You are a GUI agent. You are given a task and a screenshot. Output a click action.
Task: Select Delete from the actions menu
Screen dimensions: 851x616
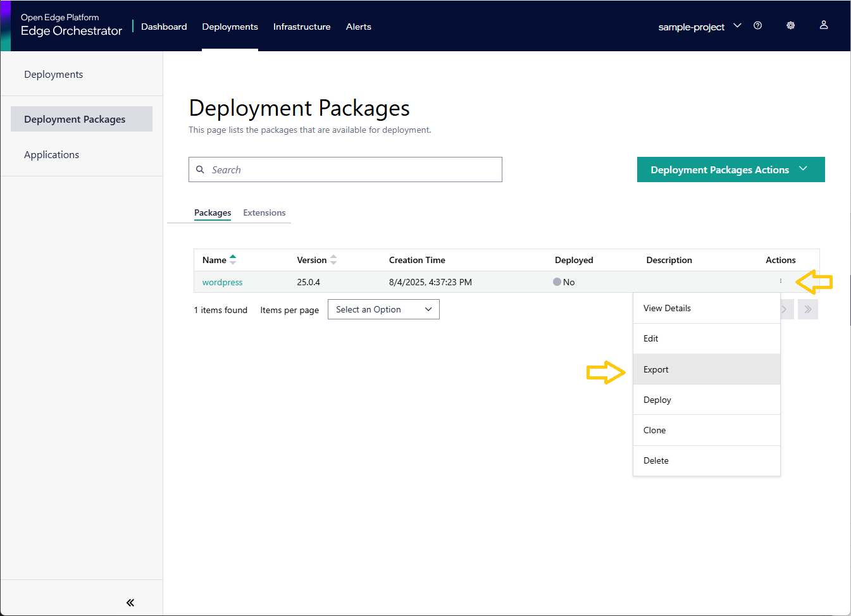click(x=655, y=460)
